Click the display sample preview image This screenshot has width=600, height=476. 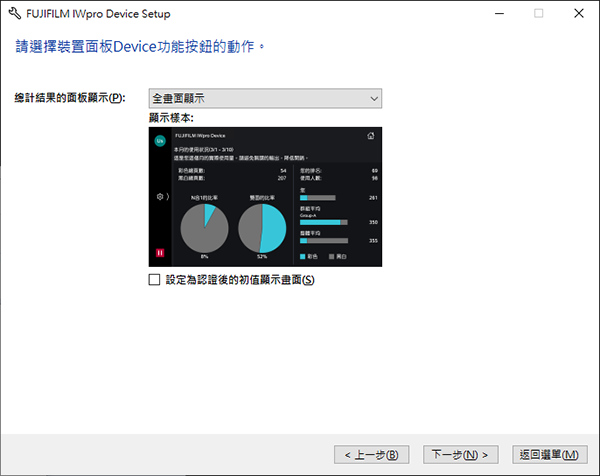265,197
